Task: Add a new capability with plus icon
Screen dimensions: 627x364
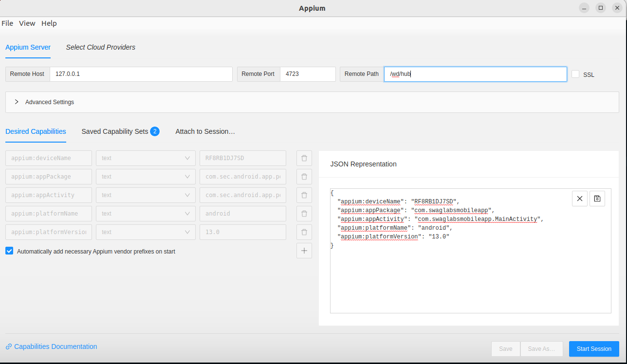Action: 304,251
